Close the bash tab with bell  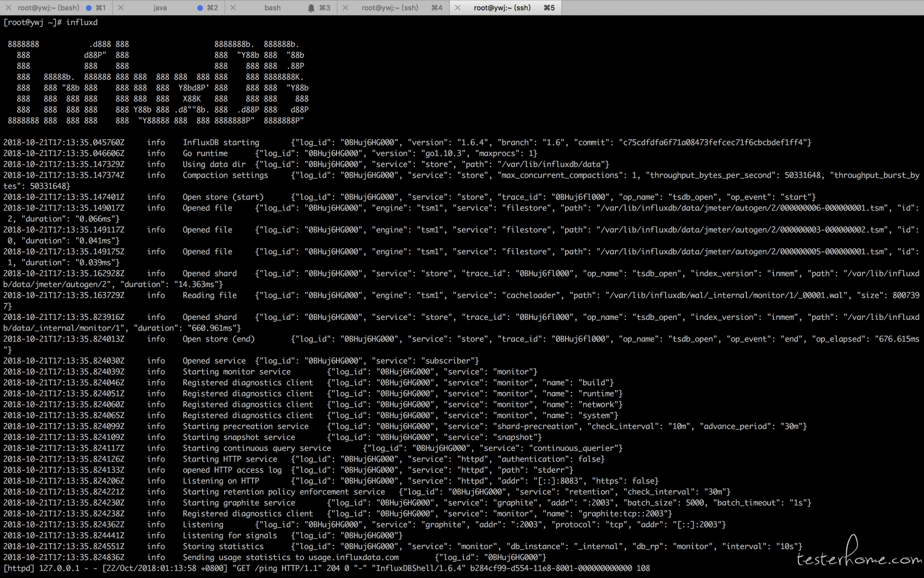click(233, 8)
